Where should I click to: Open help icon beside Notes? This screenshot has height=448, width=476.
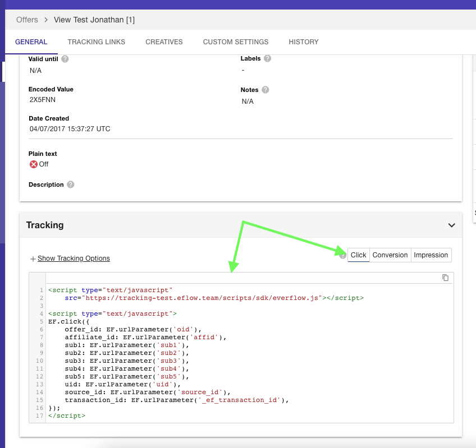click(x=266, y=90)
